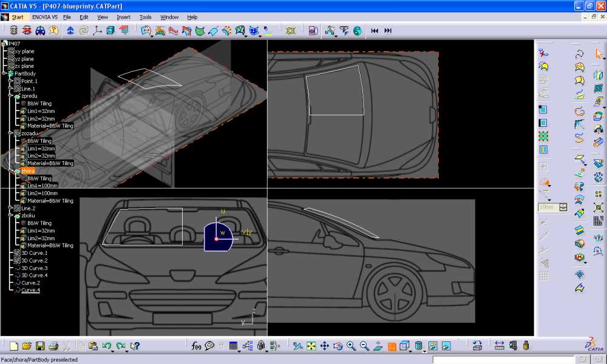
Task: Collapse the zhora tree node
Action: (x=10, y=170)
